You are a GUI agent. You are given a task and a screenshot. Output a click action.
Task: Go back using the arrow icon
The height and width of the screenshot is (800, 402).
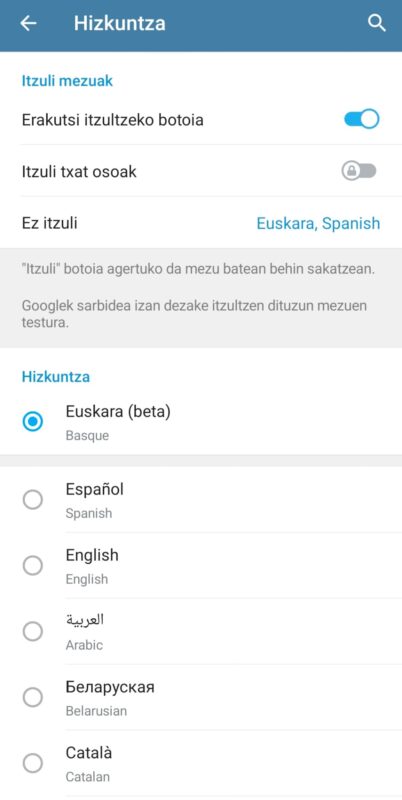[28, 23]
